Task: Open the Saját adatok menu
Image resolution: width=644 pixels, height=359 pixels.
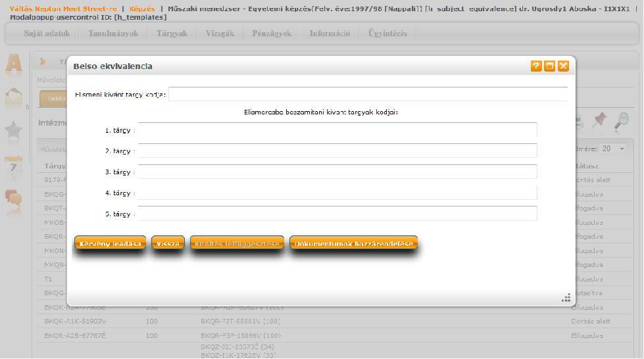Action: pos(47,34)
